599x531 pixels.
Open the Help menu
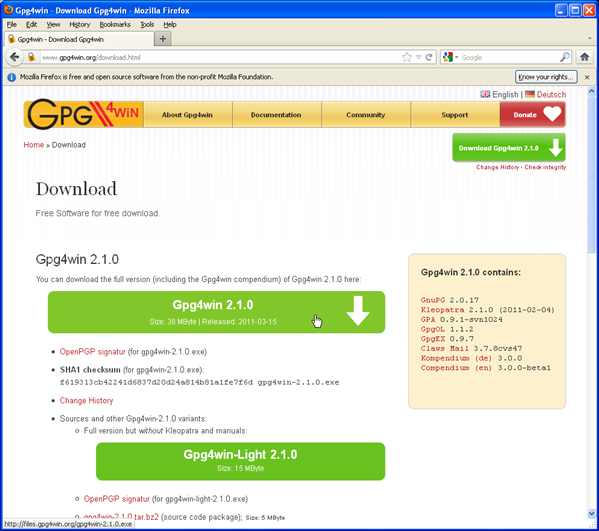170,24
